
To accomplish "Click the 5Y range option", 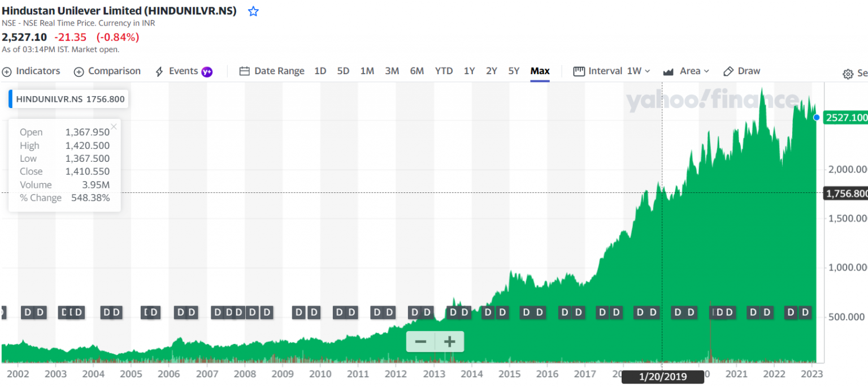I will tap(514, 71).
